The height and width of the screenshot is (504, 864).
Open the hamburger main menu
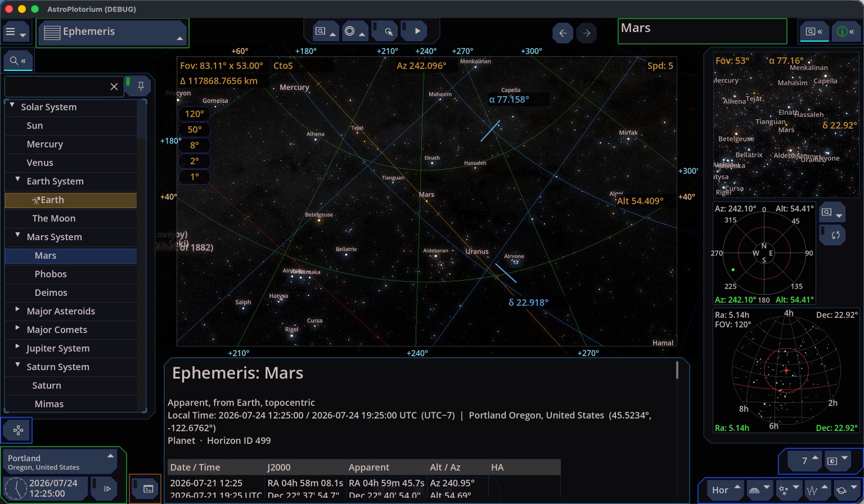[16, 32]
